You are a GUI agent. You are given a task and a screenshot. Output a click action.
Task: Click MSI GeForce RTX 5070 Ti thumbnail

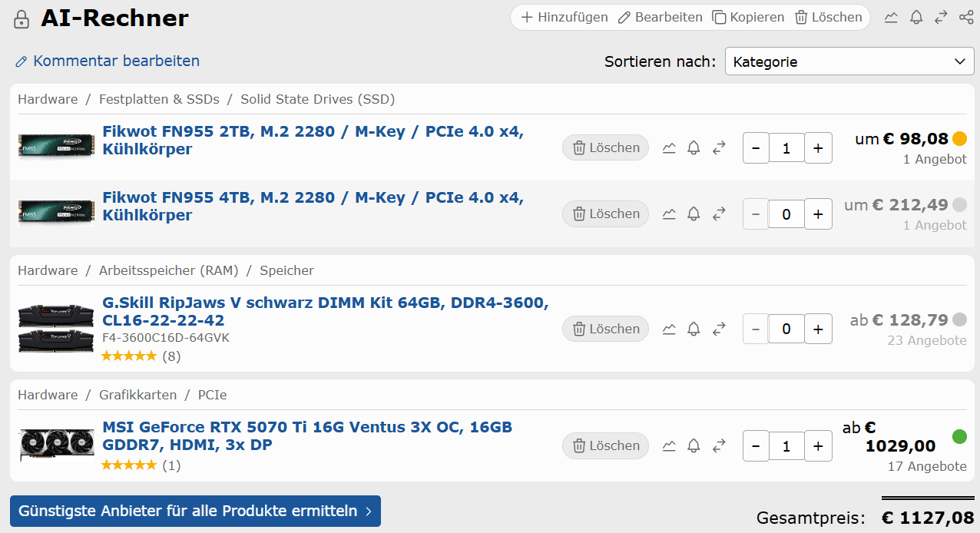tap(57, 445)
